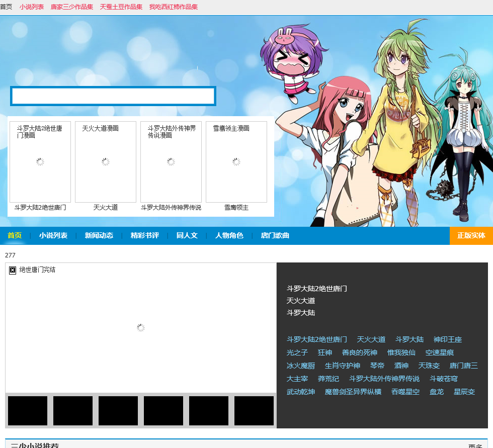Open 我吃西红柿作品集 link
Screen dimensions: 493x448
click(x=173, y=7)
